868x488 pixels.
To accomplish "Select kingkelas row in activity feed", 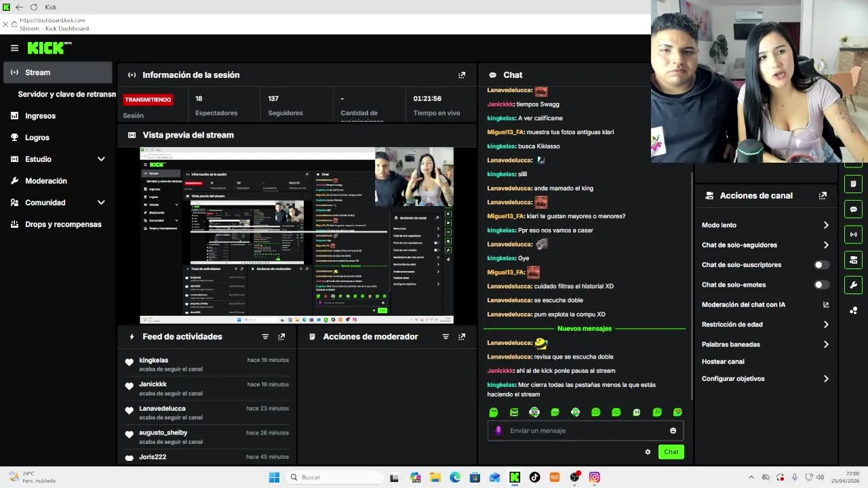I will coord(207,365).
